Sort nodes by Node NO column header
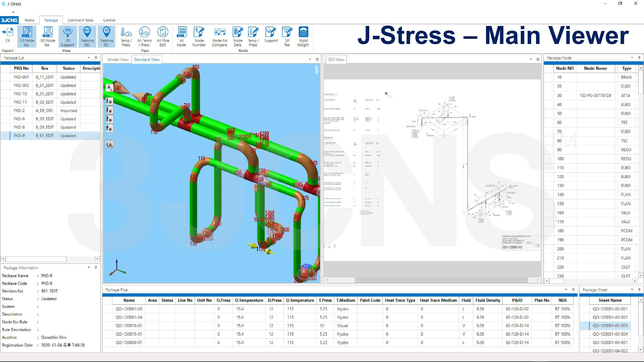Screen dimensions: 644x362 coord(565,68)
